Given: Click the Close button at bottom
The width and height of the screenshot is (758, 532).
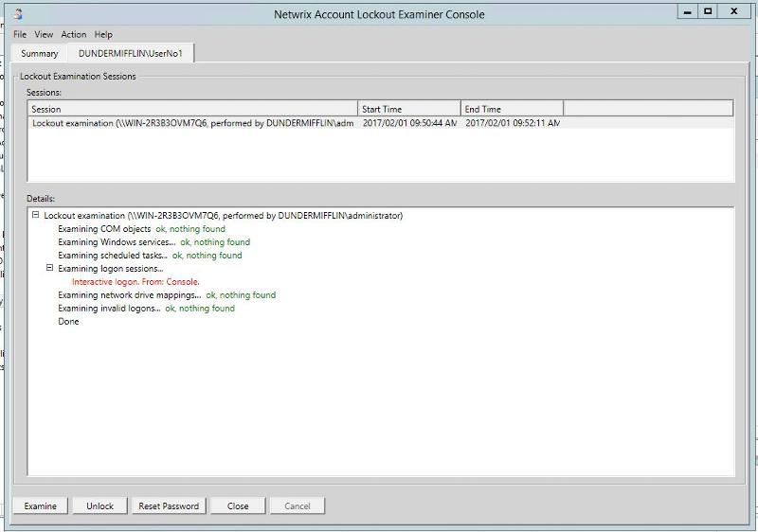Looking at the screenshot, I should coord(238,505).
